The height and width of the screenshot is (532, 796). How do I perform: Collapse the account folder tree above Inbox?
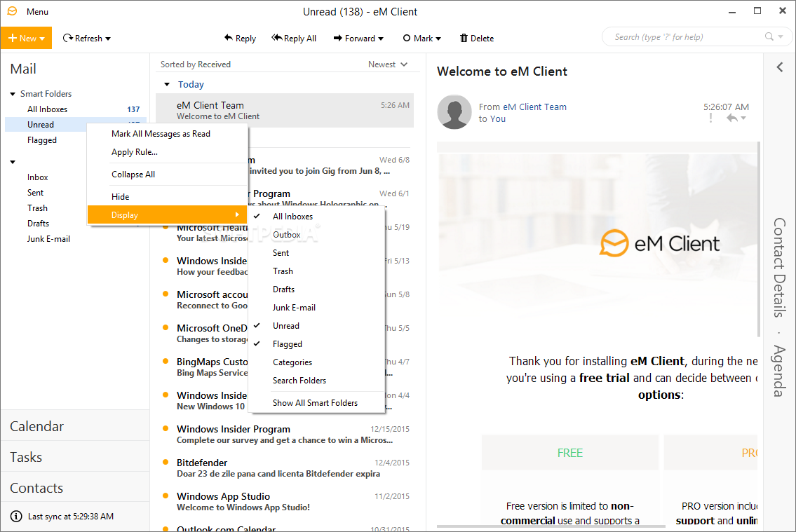(x=13, y=162)
